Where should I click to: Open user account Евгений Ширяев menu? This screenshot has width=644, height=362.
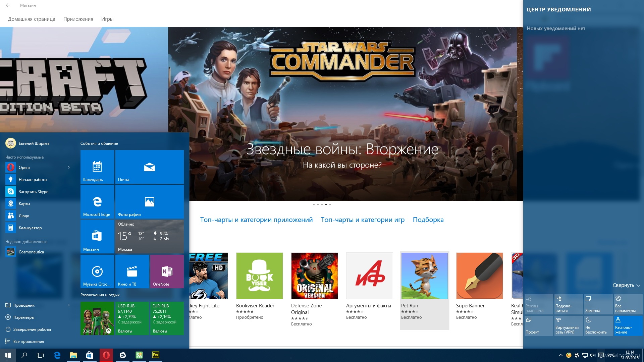pos(28,143)
